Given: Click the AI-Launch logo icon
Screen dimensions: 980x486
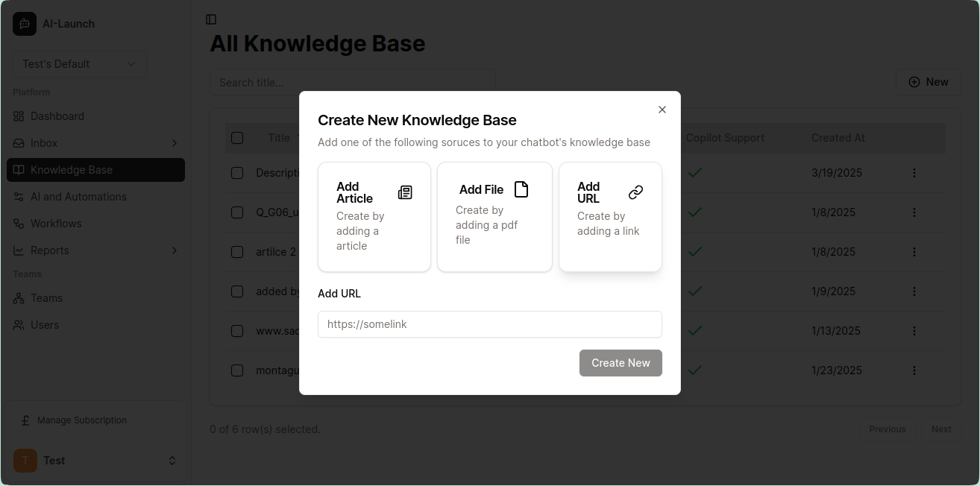Looking at the screenshot, I should pos(25,24).
